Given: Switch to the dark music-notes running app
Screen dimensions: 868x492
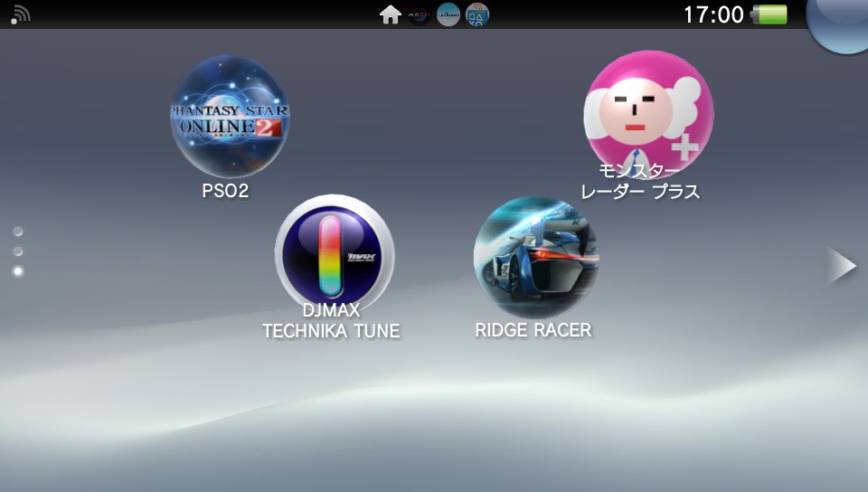Looking at the screenshot, I should click(x=419, y=15).
